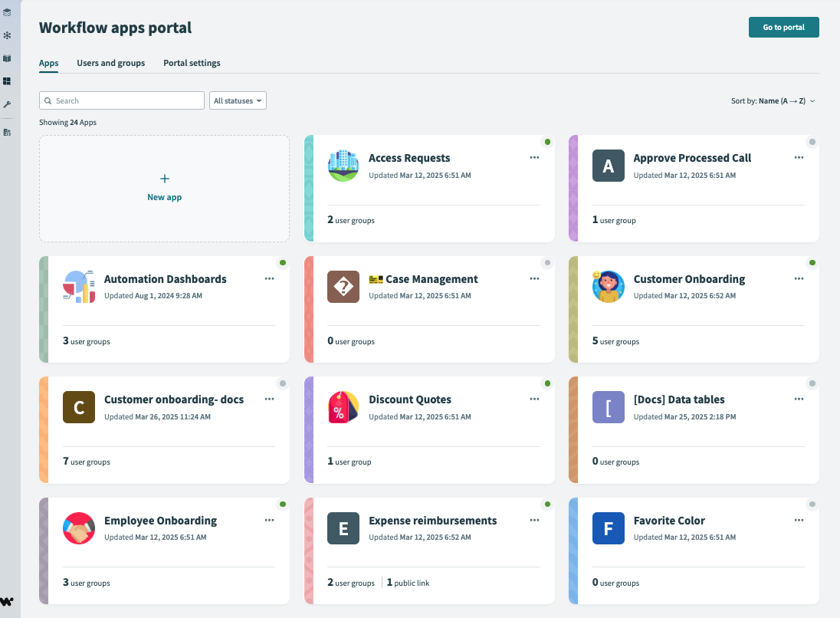Click the green status dot on Automation Dashboards

coord(282,262)
